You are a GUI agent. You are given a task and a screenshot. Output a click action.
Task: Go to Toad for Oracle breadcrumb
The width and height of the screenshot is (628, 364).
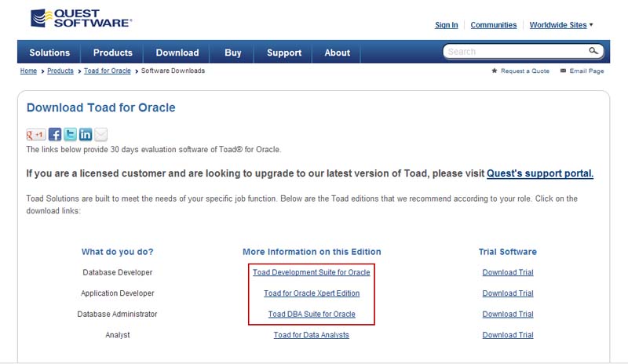tap(108, 71)
